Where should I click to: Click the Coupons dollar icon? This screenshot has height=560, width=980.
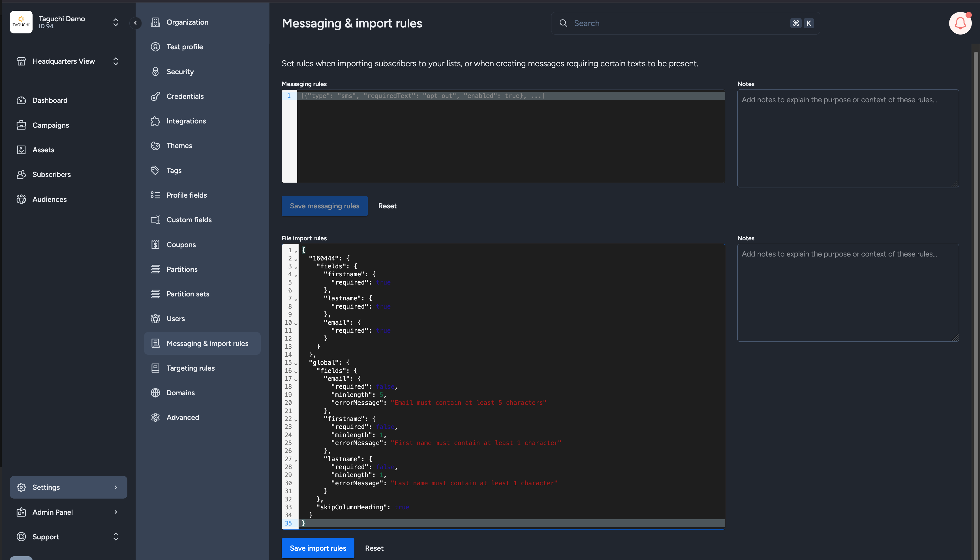pos(155,245)
